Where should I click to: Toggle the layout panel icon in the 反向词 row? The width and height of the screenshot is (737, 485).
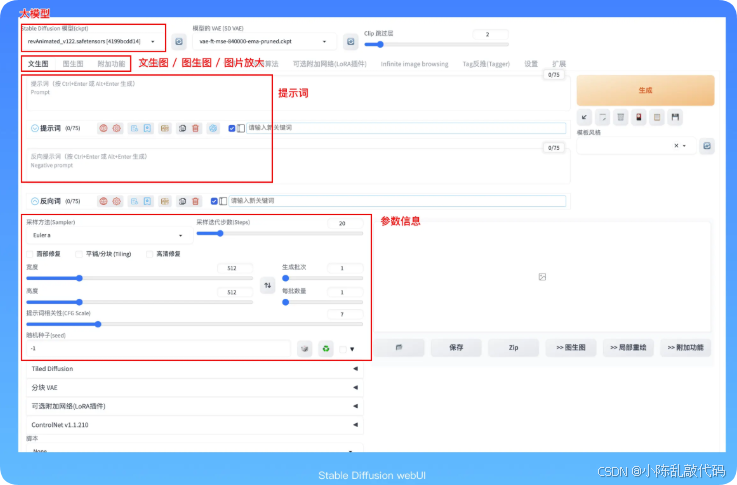(223, 201)
